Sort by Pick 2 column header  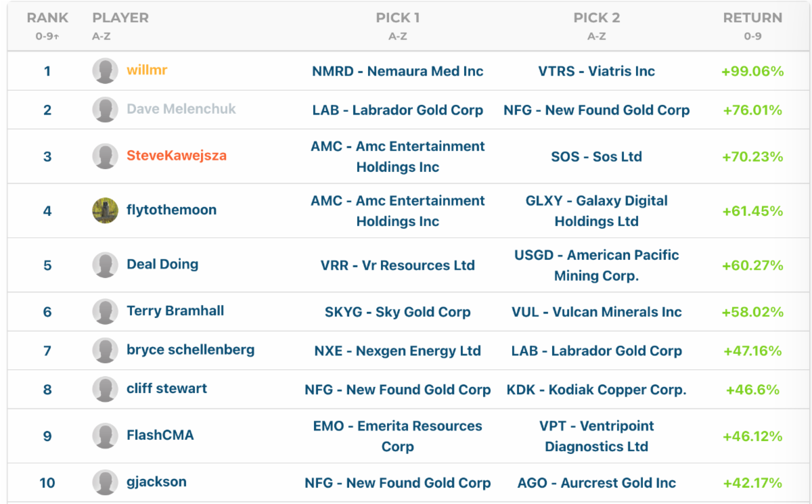[x=596, y=19]
